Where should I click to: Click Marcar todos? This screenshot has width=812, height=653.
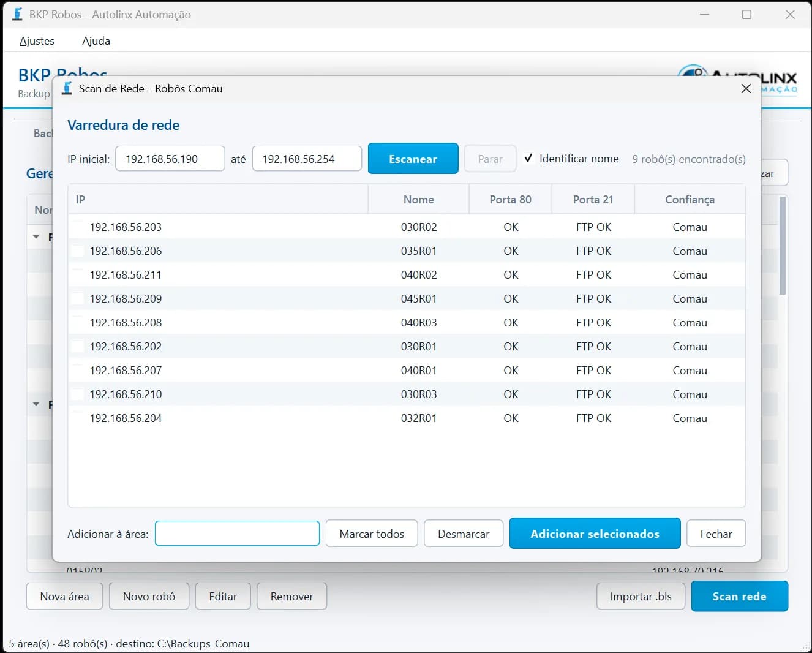point(372,534)
